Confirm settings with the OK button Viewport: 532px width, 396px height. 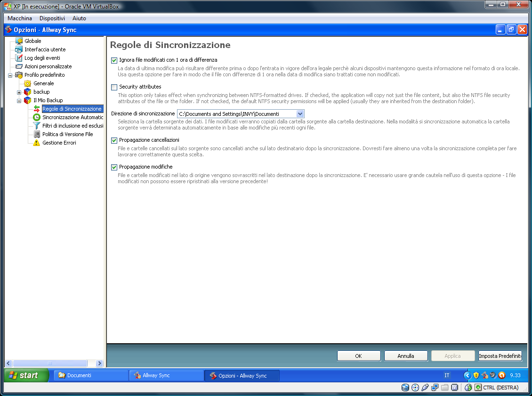click(359, 356)
